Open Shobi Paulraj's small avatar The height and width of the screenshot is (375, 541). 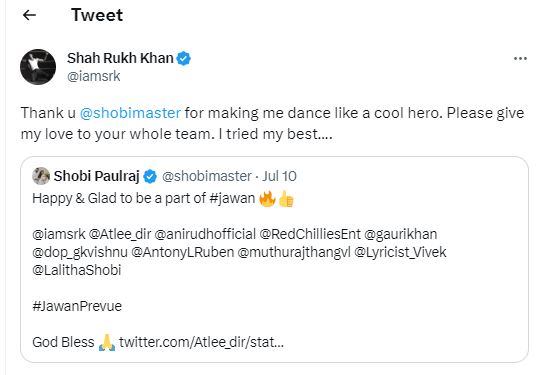point(41,176)
